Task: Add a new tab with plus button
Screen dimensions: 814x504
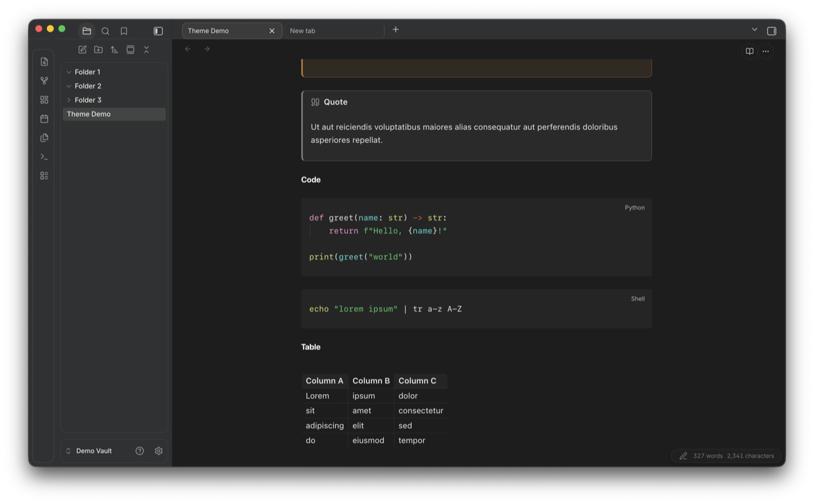Action: pos(396,30)
